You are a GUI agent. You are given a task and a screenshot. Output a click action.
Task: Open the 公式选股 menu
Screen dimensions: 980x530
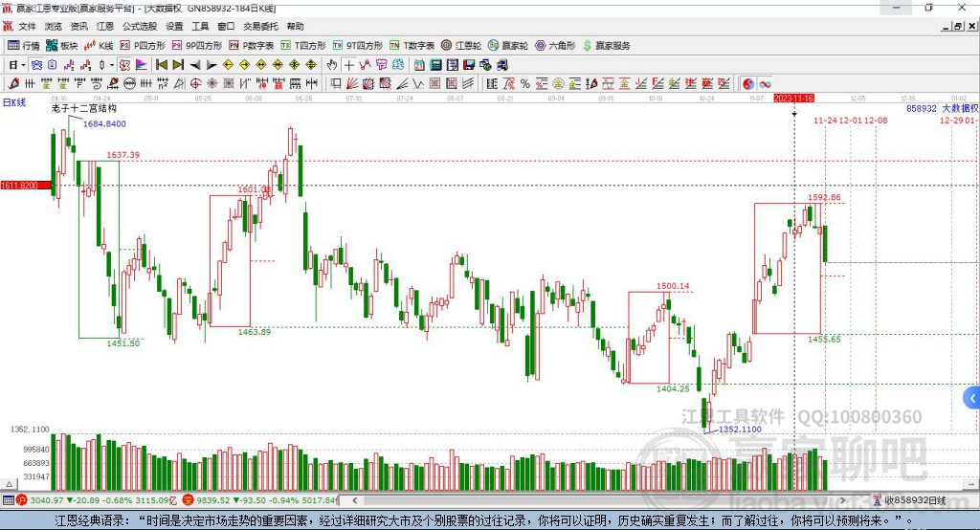(x=140, y=26)
